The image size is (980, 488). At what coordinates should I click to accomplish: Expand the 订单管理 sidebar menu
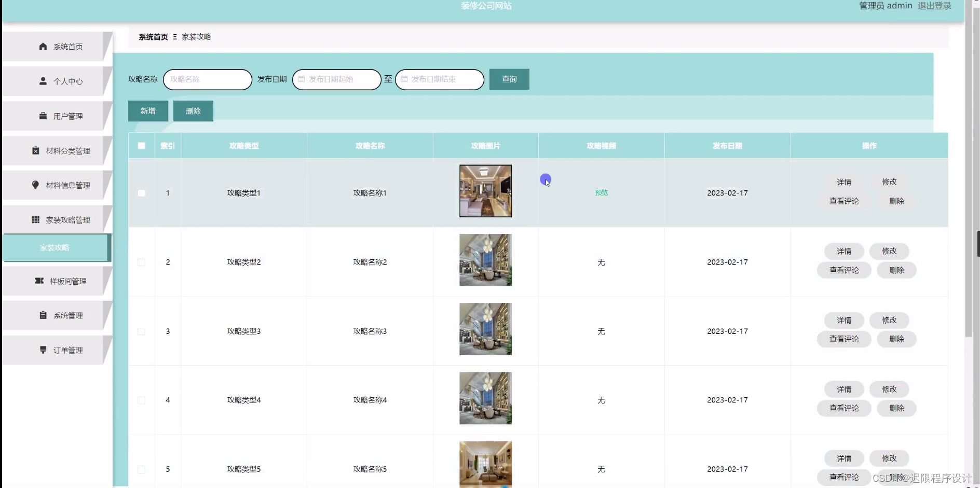[x=56, y=350]
